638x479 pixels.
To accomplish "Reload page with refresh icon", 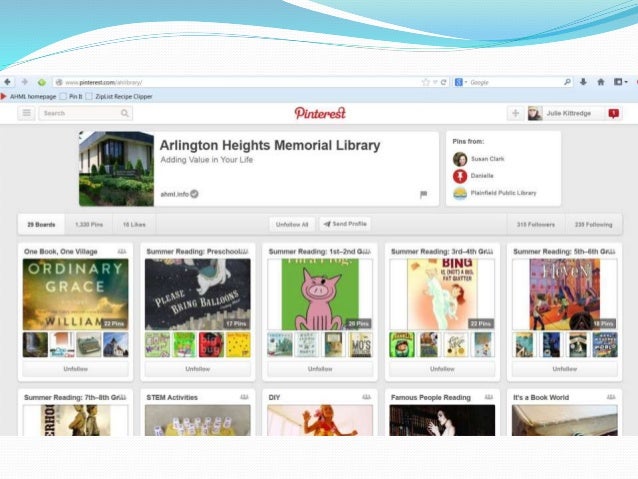I will (x=444, y=82).
